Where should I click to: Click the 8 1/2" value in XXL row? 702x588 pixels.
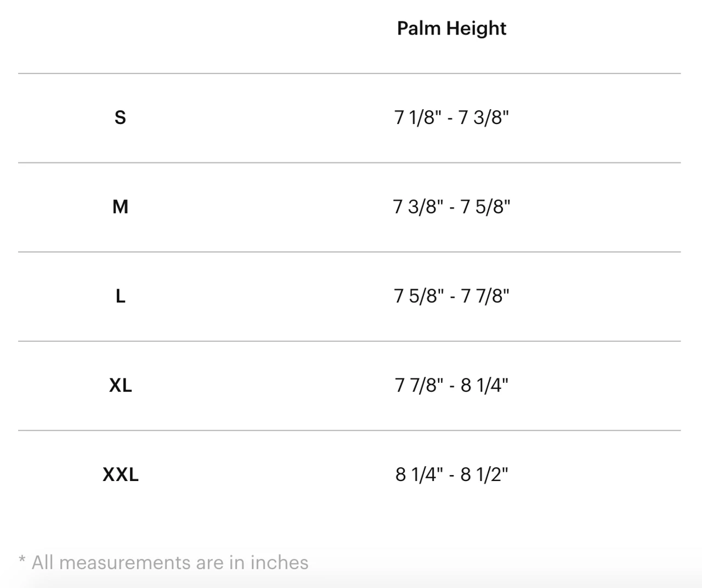tap(484, 474)
